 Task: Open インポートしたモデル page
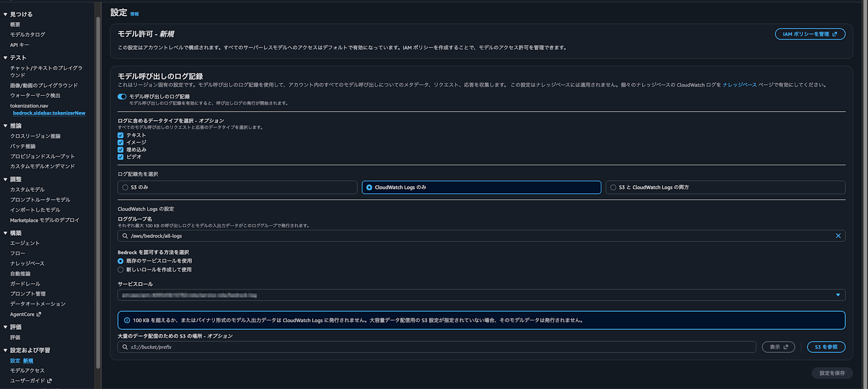pos(35,210)
